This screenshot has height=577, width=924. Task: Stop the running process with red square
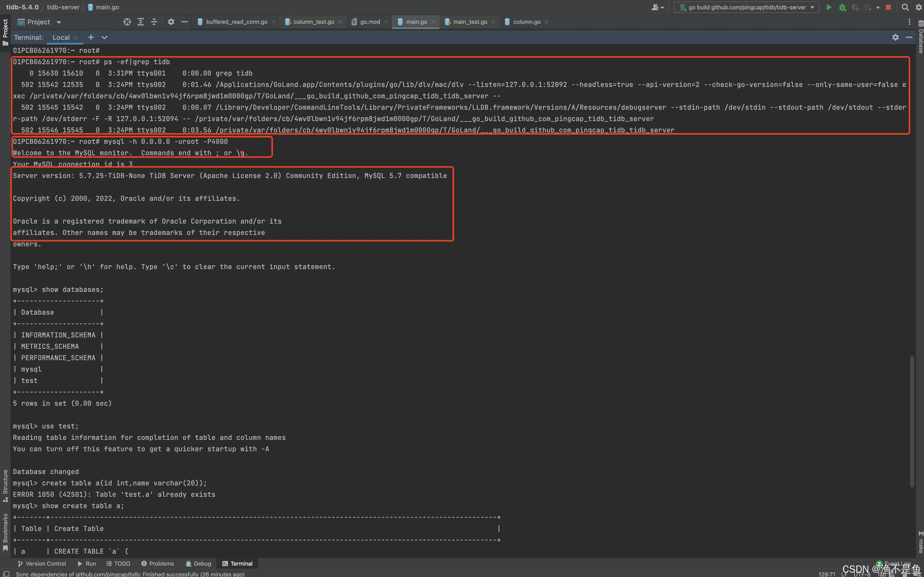coord(888,7)
